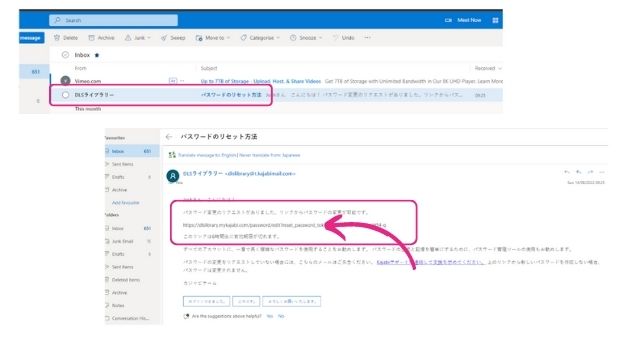Open the Categorise dropdown
The height and width of the screenshot is (360, 640).
pyautogui.click(x=260, y=38)
